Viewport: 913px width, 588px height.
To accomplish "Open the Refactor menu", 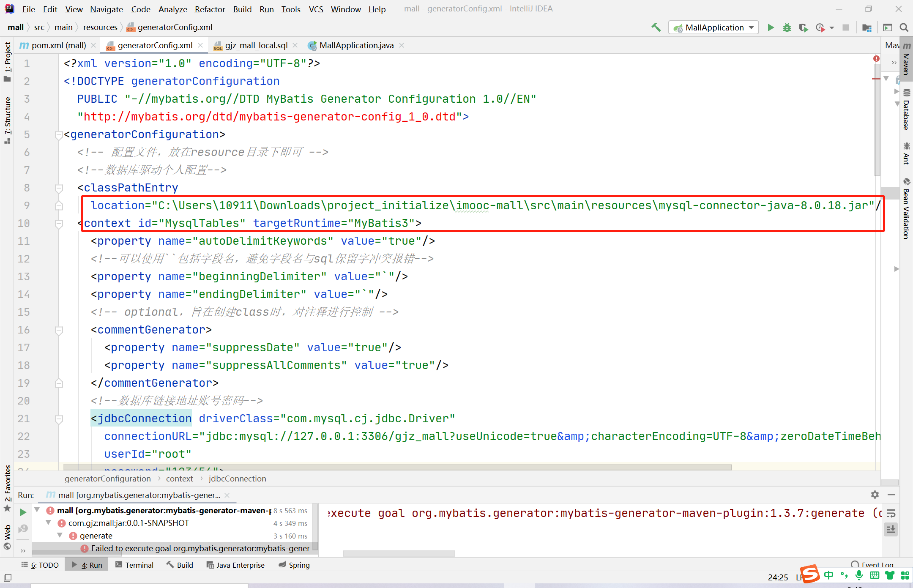I will click(x=210, y=9).
